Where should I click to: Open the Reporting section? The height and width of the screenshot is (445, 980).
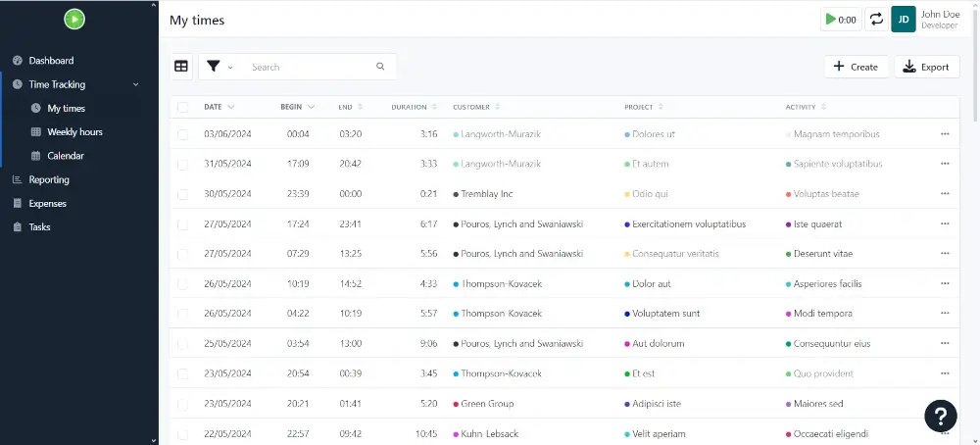tap(49, 179)
